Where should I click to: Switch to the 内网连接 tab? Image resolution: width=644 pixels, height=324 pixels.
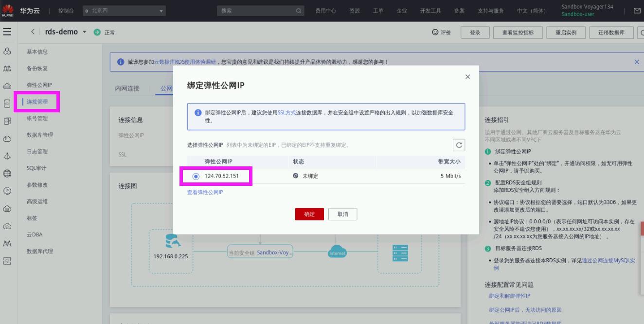(x=127, y=88)
